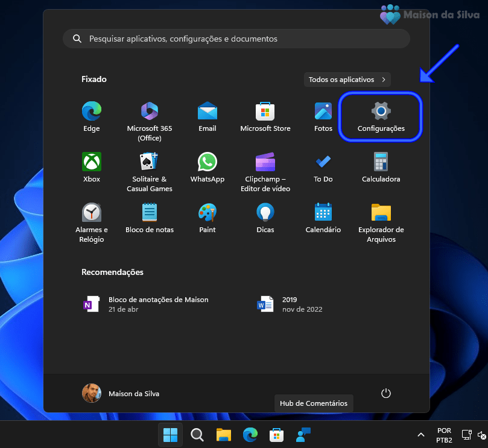Viewport: 488px width, 448px height.
Task: Open the Dicas app
Action: 265,218
